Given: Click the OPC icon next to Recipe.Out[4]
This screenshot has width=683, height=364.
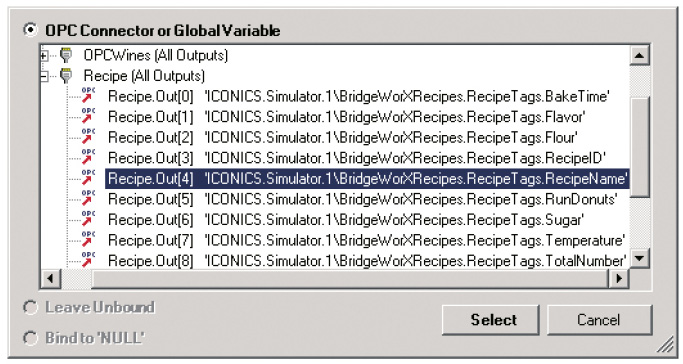Looking at the screenshot, I should coord(88,179).
